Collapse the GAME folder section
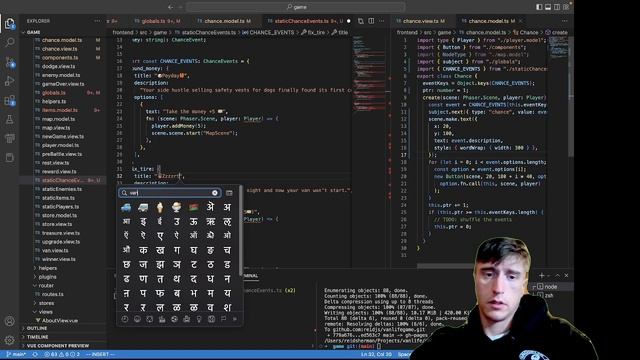Image resolution: width=640 pixels, height=360 pixels. pyautogui.click(x=33, y=32)
